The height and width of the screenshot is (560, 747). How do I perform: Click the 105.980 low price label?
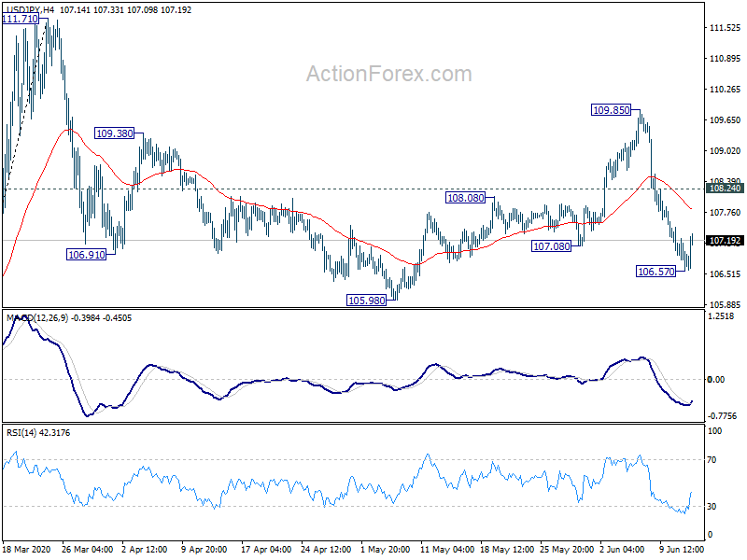coord(366,301)
